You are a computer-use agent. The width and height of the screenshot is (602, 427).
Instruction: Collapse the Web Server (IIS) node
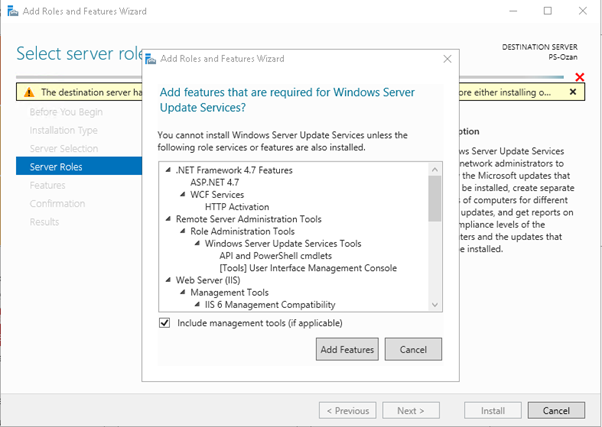[x=169, y=280]
